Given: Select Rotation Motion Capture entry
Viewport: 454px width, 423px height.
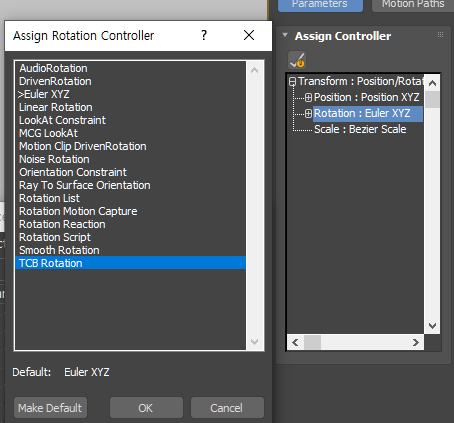Looking at the screenshot, I should click(x=131, y=211).
